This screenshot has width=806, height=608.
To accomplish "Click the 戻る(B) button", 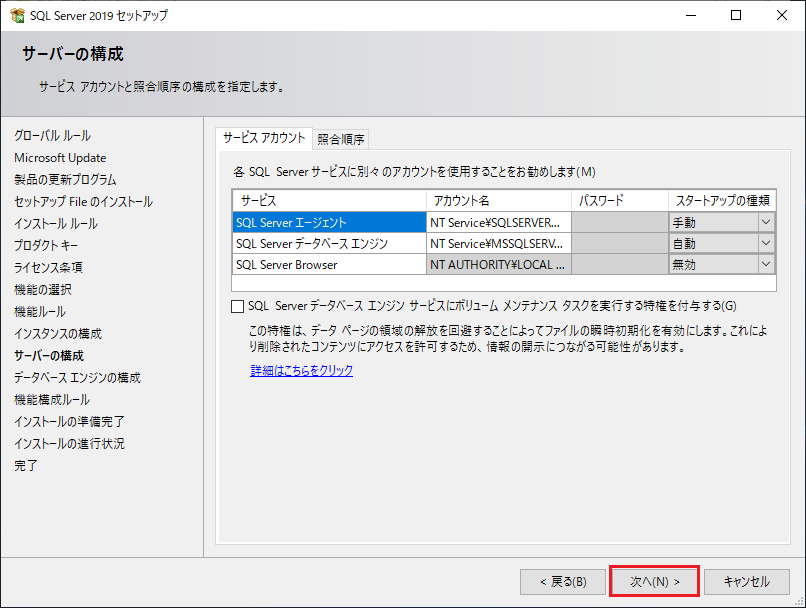I will coord(562,581).
